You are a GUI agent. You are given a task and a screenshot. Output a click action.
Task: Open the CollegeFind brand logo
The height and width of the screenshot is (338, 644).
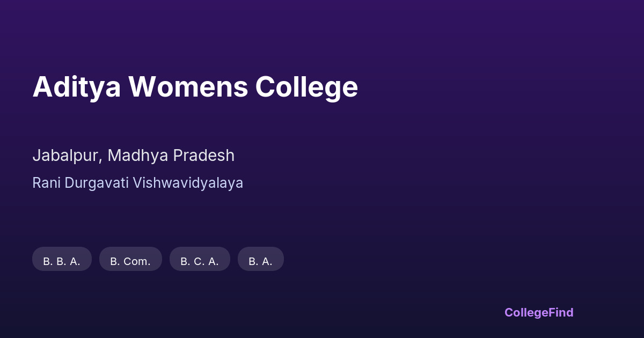pos(538,312)
